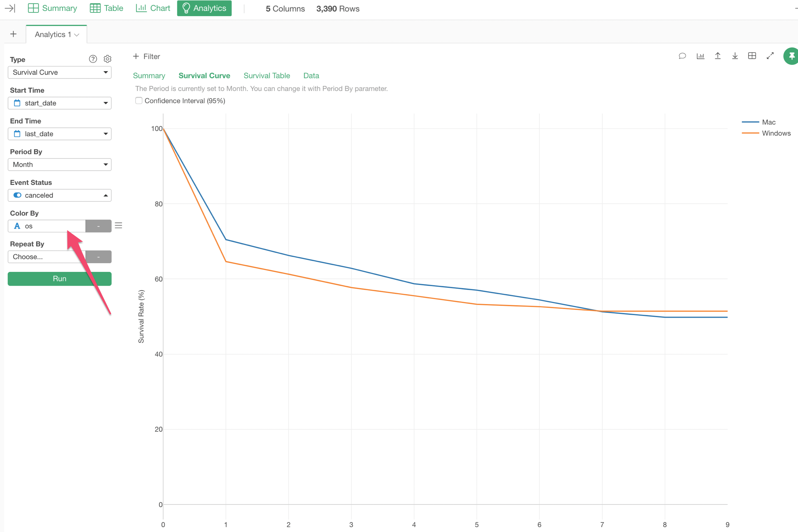Open analytics settings gear icon
The width and height of the screenshot is (798, 532).
[107, 59]
